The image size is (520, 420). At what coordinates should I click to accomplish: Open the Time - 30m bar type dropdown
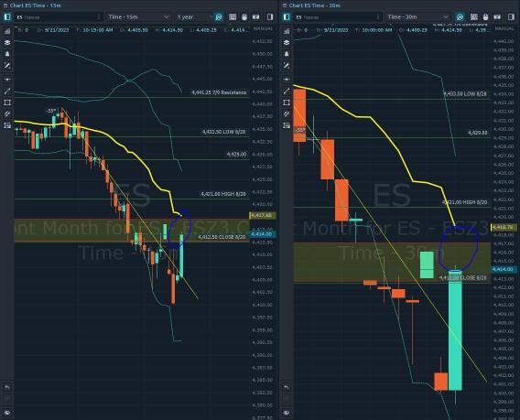pos(417,16)
